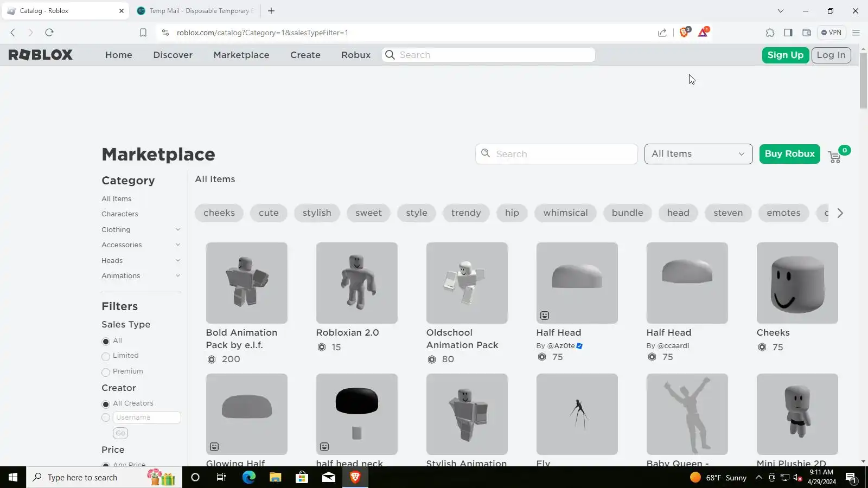Screen dimensions: 868x488
Task: Expand the Clothing category
Action: pyautogui.click(x=177, y=230)
